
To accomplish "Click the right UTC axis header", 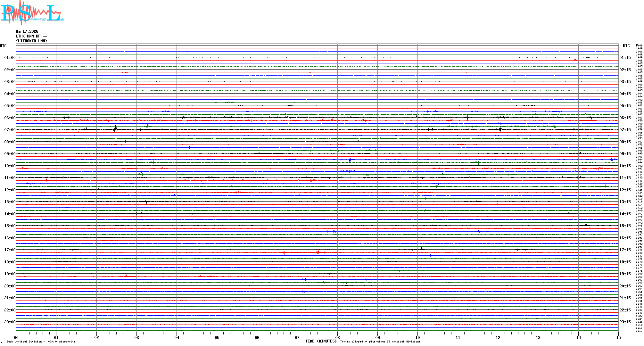I will point(626,46).
